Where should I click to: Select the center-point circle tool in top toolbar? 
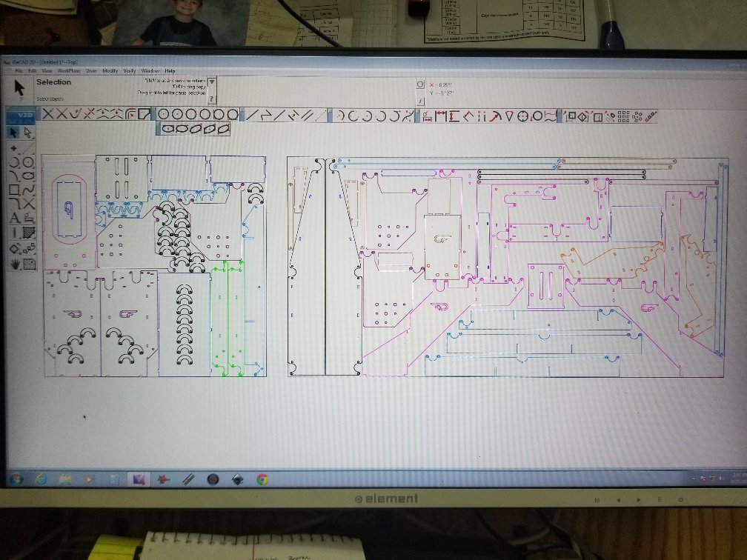pos(163,115)
